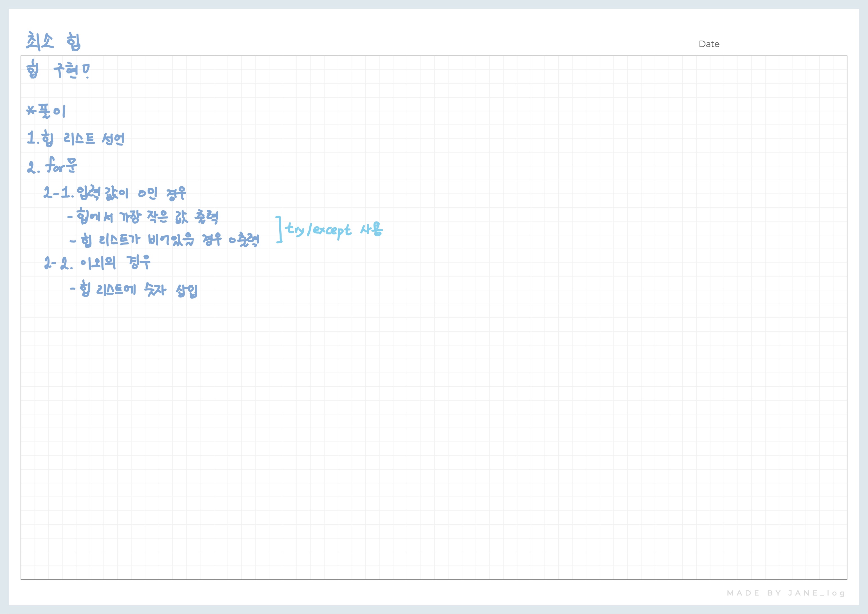This screenshot has height=614, width=868.
Task: Click the 'Date' label at top right
Action: 709,44
